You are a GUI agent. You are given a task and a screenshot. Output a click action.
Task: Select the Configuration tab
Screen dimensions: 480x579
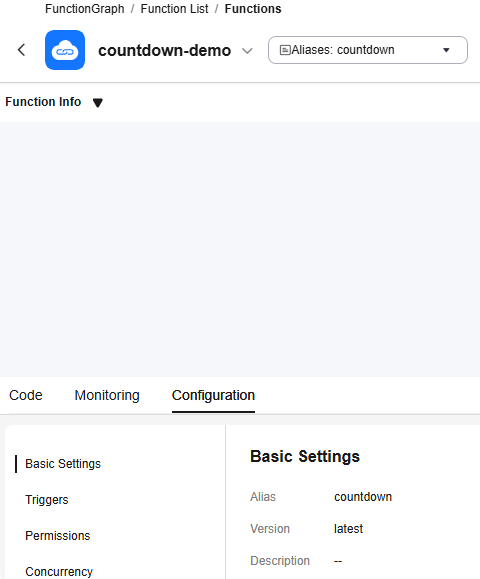213,395
